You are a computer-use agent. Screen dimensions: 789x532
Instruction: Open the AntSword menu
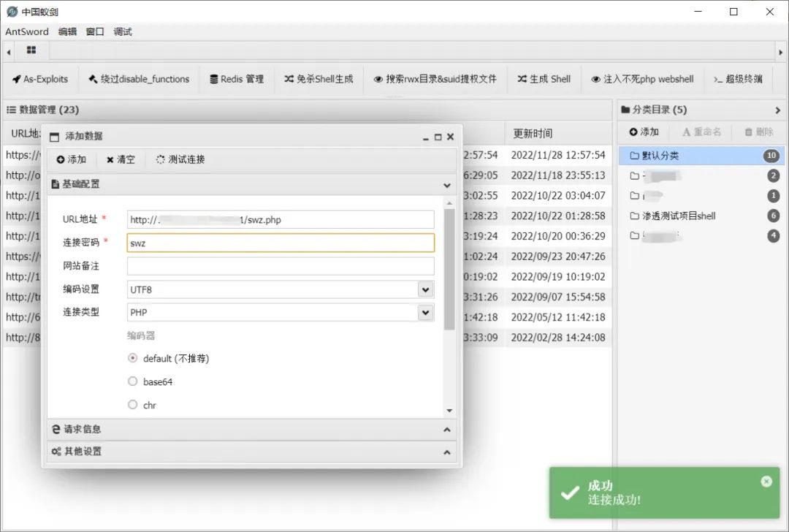click(26, 31)
